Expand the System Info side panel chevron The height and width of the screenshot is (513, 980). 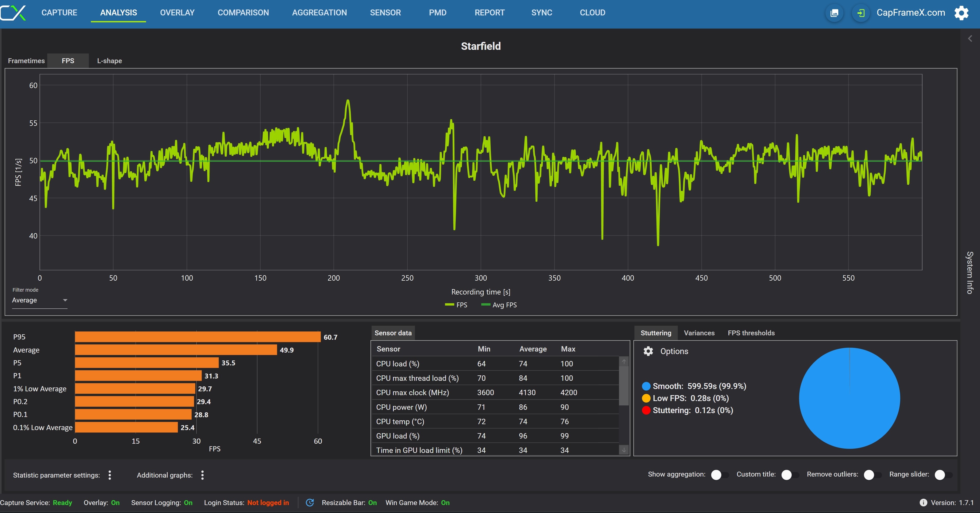pos(970,39)
